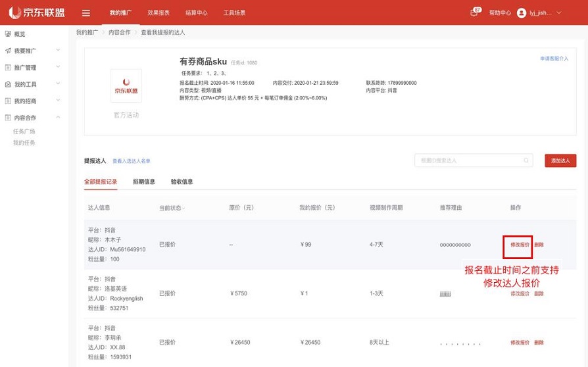Click 内容合作 breadcrumb
The width and height of the screenshot is (588, 367).
[119, 33]
